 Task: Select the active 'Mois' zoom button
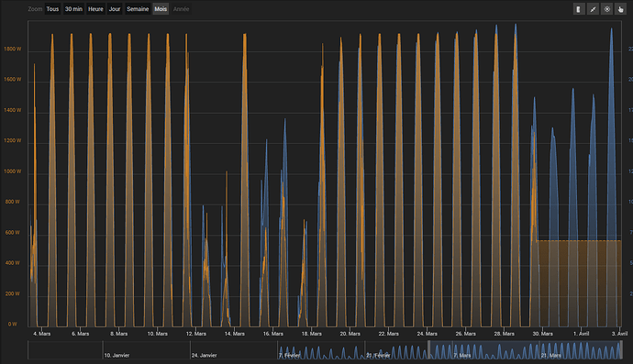(x=161, y=9)
